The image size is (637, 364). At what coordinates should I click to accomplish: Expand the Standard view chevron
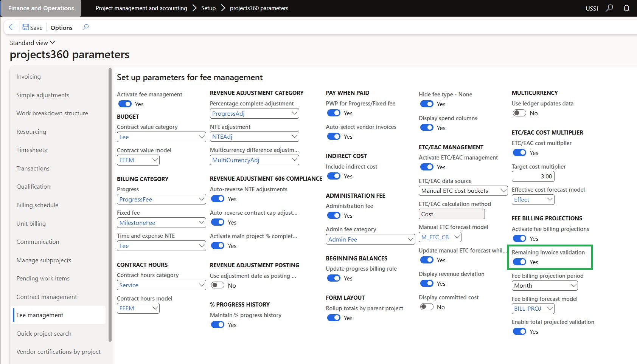53,43
